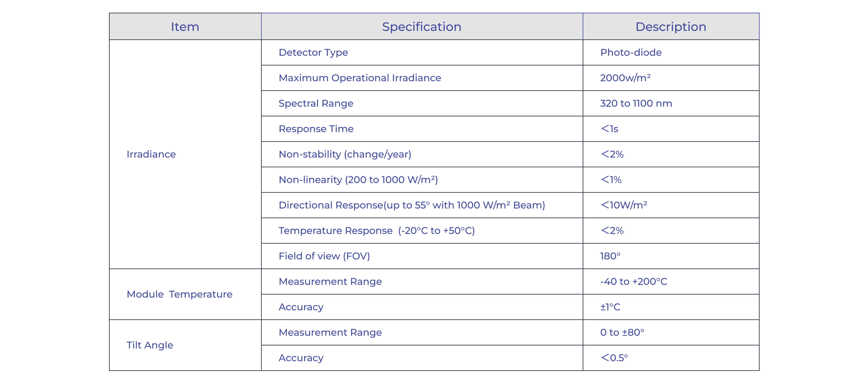868x383 pixels.
Task: Click the Detector Type specification cell
Action: point(313,53)
